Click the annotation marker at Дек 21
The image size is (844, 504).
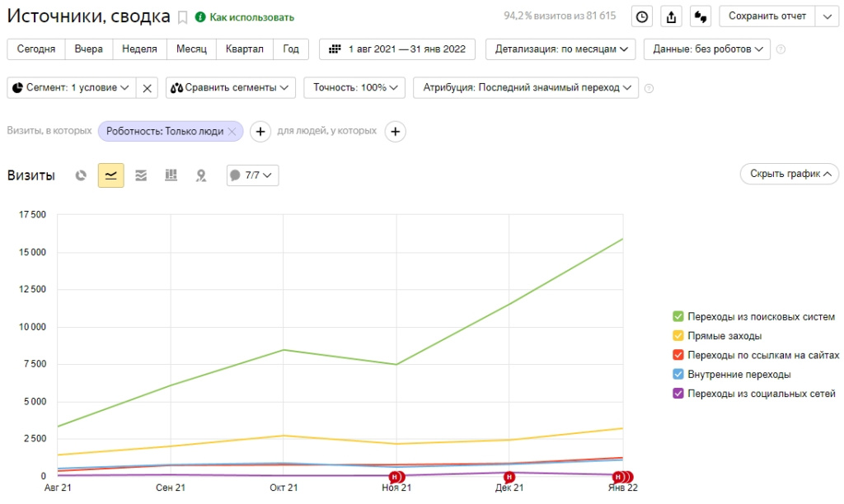(509, 477)
